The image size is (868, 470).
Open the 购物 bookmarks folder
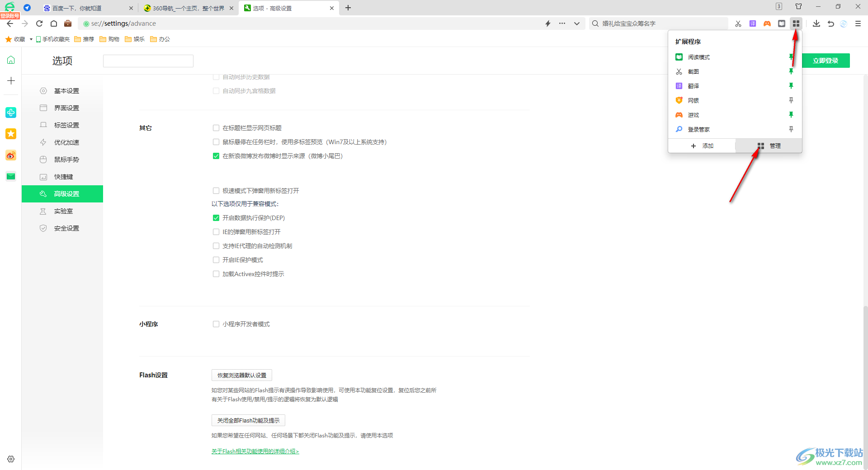109,39
